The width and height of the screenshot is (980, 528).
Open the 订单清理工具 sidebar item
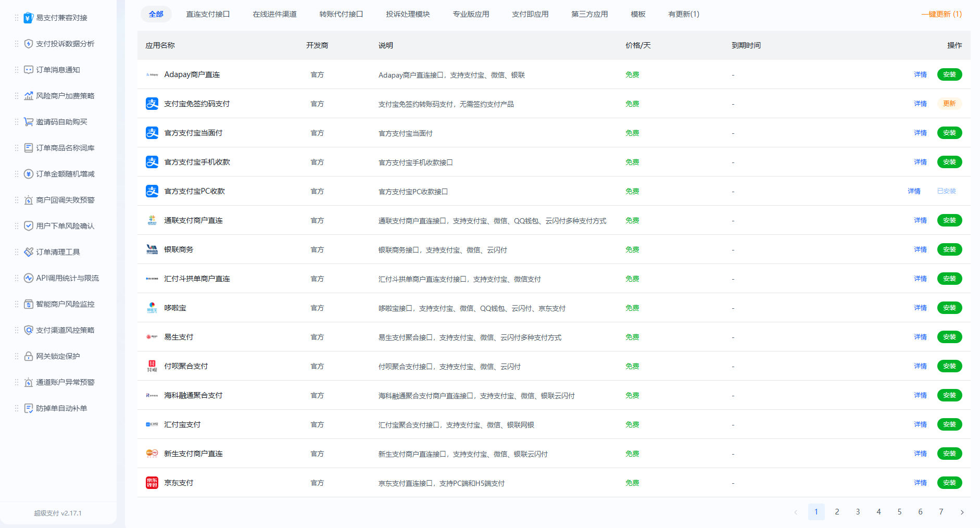click(x=57, y=252)
